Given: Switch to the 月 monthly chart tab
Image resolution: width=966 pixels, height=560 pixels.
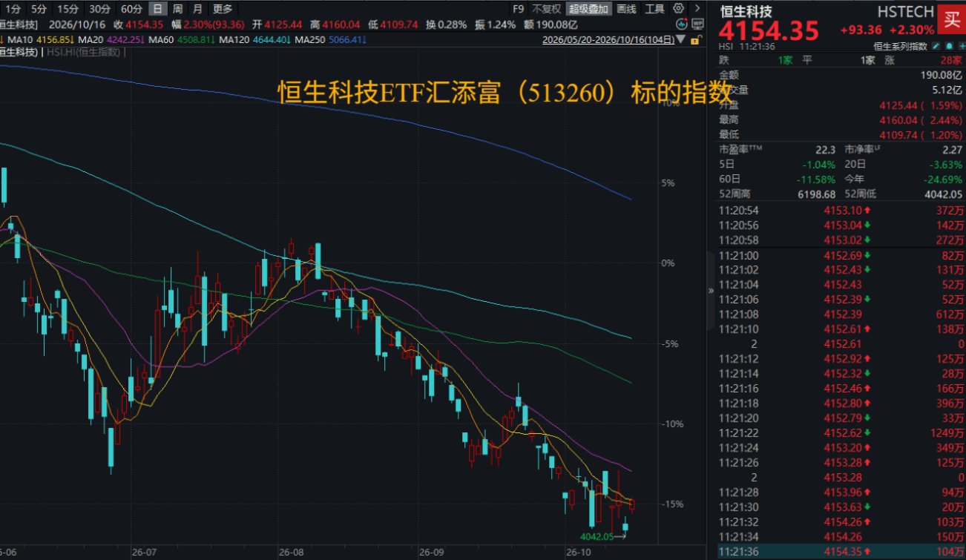Looking at the screenshot, I should (197, 9).
